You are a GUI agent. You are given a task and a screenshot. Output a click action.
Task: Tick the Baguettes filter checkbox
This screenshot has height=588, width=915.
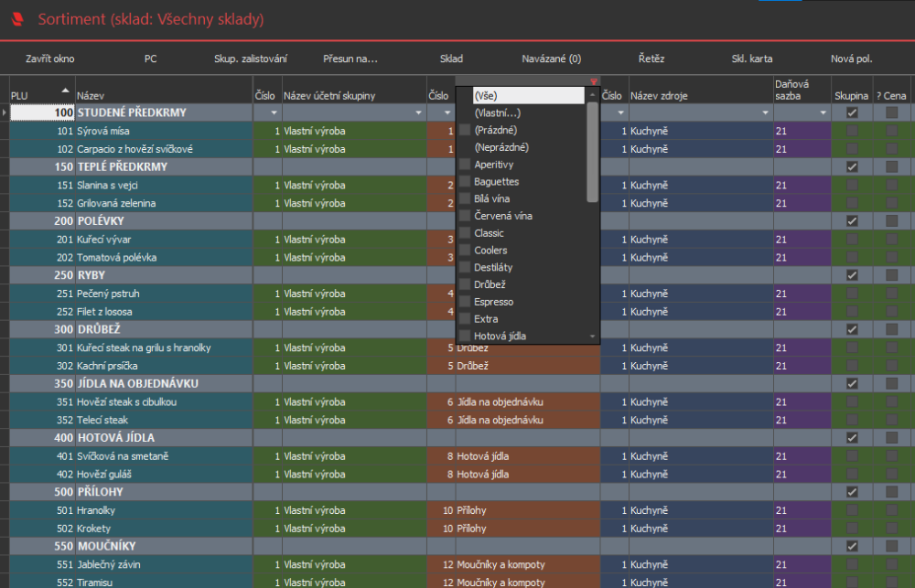[465, 181]
